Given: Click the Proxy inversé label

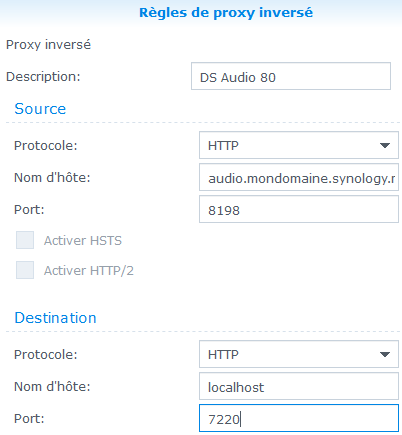Looking at the screenshot, I should (48, 45).
